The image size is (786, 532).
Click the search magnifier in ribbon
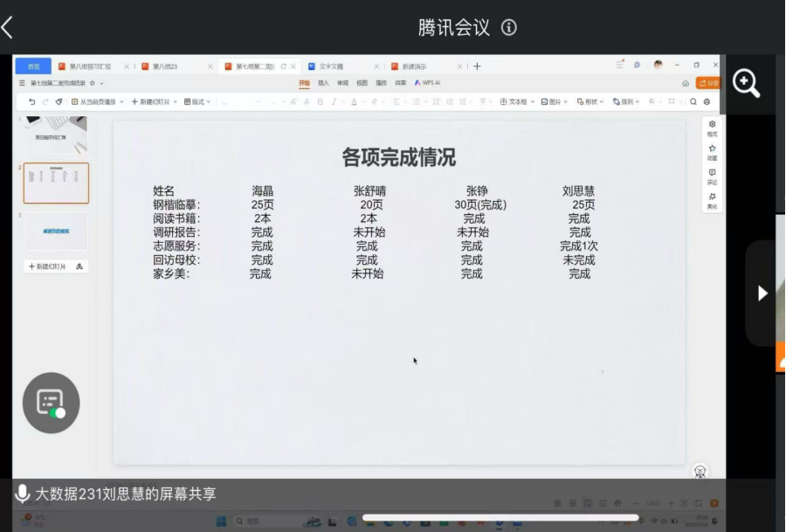(x=693, y=102)
